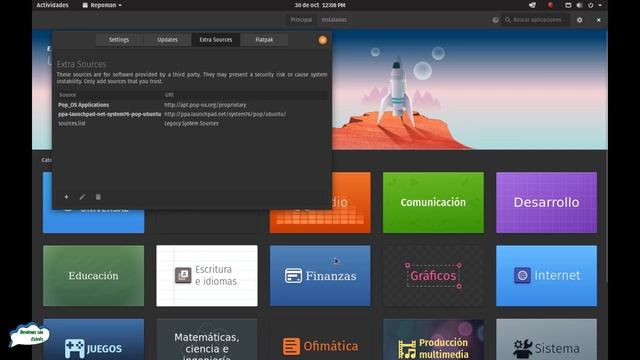This screenshot has height=360, width=640.
Task: Open Actividades overview
Action: 52,5
